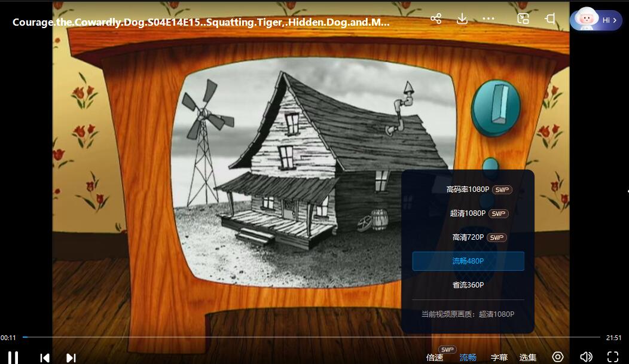629x364 pixels.
Task: Pause the video playback
Action: tap(13, 357)
